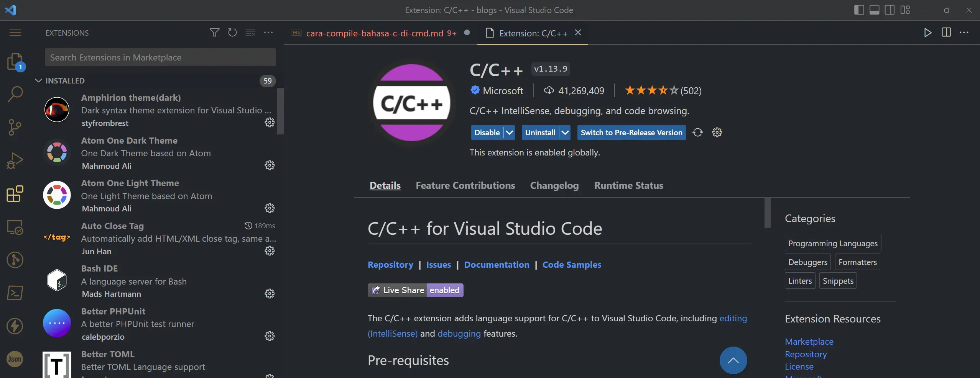This screenshot has width=980, height=378.
Task: Open the Explorer view in activity bar
Action: pyautogui.click(x=15, y=61)
